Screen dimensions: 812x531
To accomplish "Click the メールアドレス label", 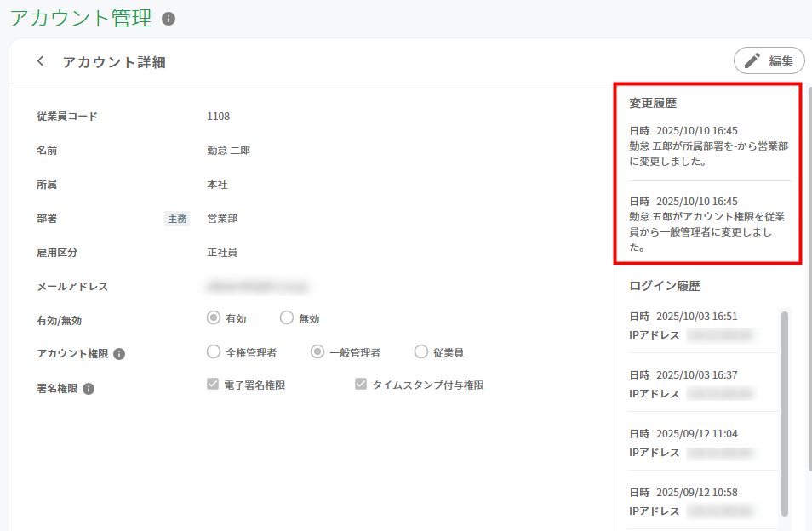I will (72, 288).
